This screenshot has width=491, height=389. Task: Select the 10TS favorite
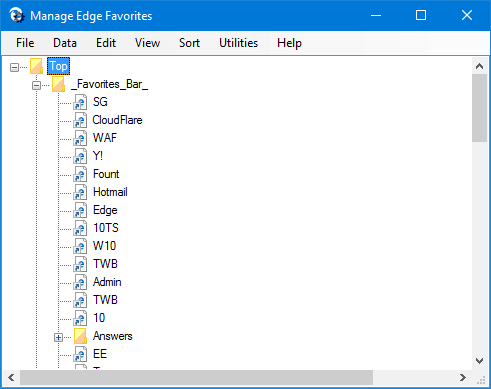pos(106,228)
